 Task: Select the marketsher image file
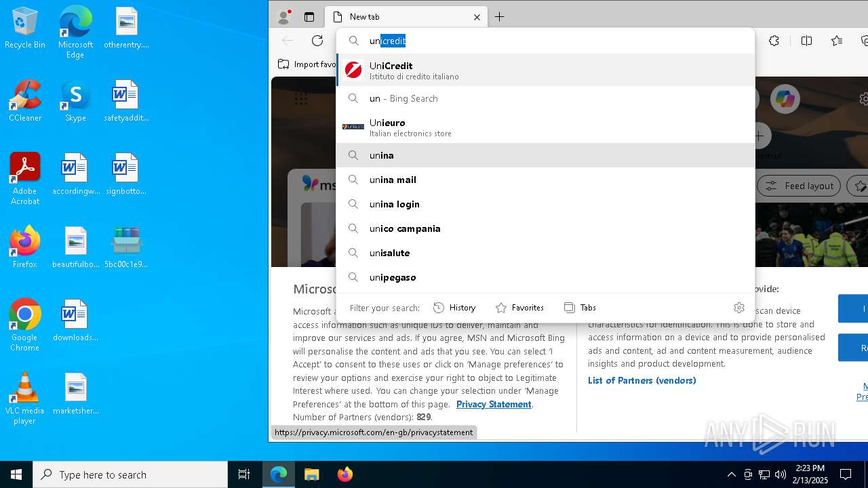[75, 394]
